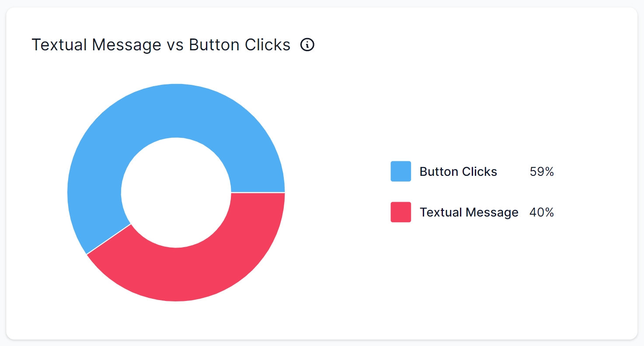Click the white center hole of the donut

(176, 192)
